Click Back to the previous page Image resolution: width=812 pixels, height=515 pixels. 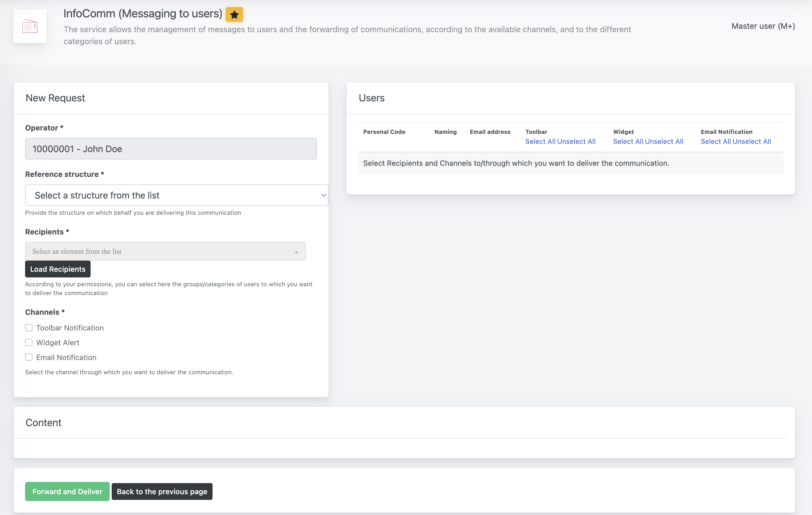click(162, 491)
